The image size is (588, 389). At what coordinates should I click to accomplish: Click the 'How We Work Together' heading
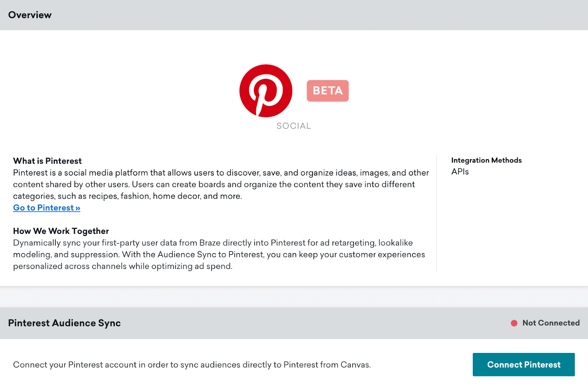[x=61, y=231]
